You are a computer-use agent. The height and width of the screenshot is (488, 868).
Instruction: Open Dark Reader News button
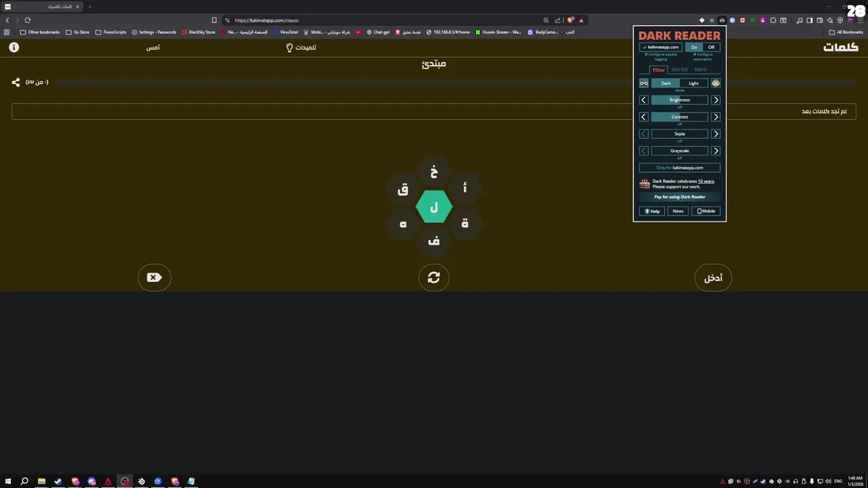[678, 211]
